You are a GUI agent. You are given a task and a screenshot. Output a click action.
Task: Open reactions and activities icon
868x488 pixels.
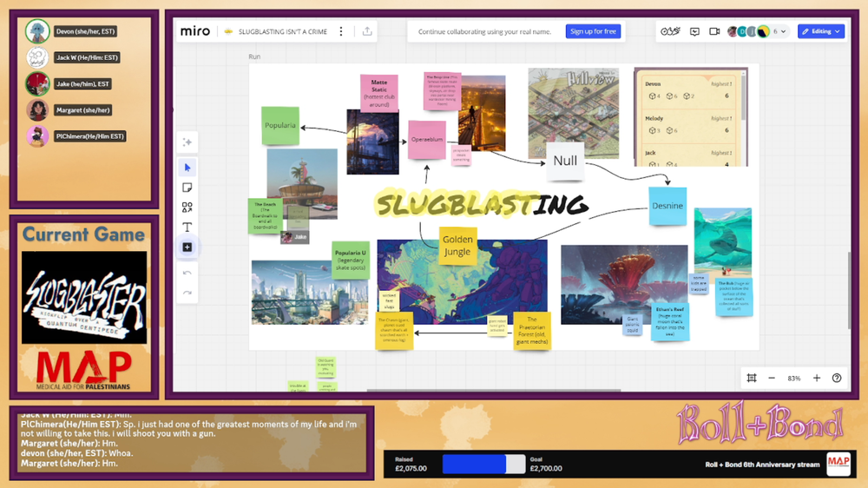pyautogui.click(x=669, y=31)
